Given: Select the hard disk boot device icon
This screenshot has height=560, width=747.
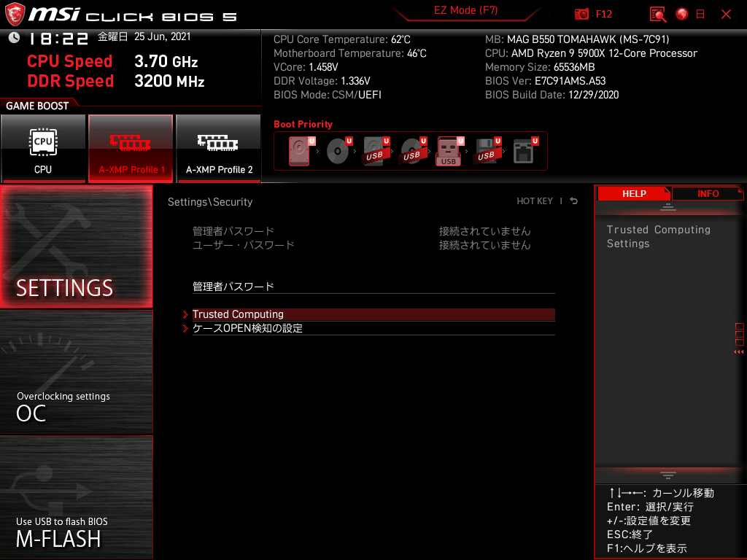Looking at the screenshot, I should point(298,149).
